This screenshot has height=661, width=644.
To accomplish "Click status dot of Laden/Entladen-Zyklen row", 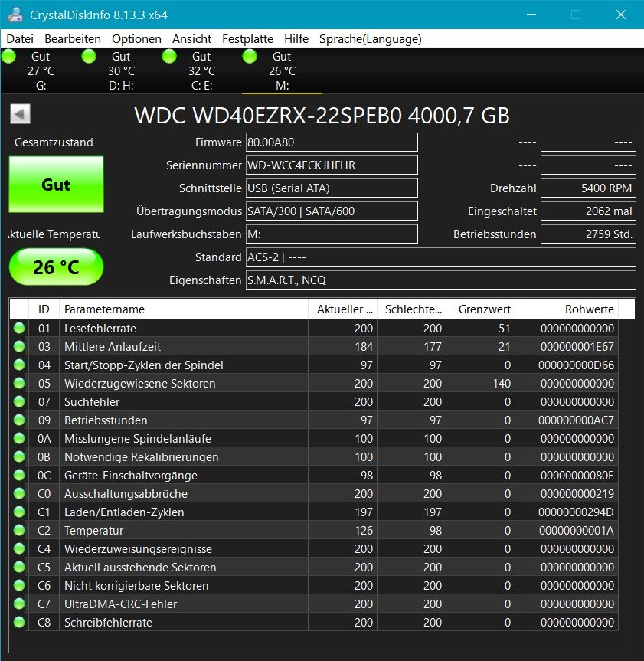I will [x=19, y=512].
